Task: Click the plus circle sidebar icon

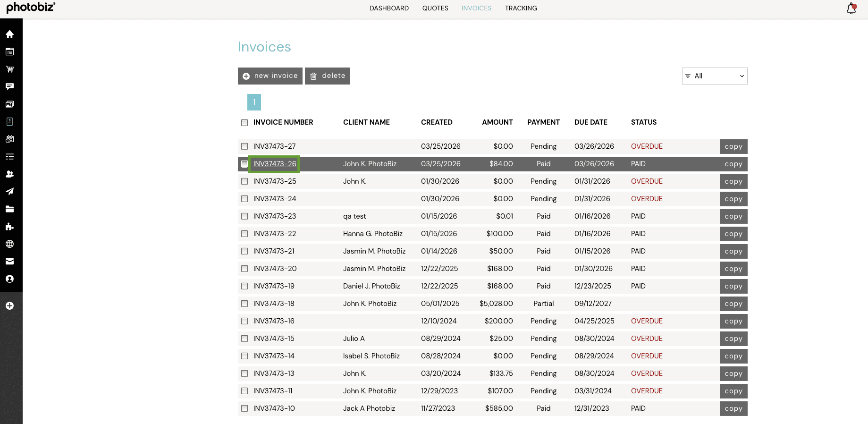Action: click(9, 306)
